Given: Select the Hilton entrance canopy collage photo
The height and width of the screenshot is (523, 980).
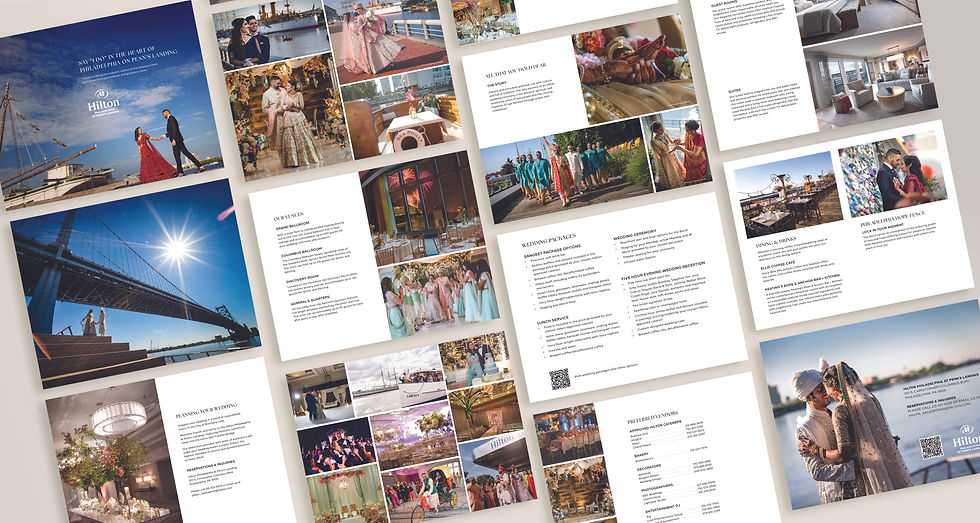Looking at the screenshot, I should pyautogui.click(x=498, y=471).
